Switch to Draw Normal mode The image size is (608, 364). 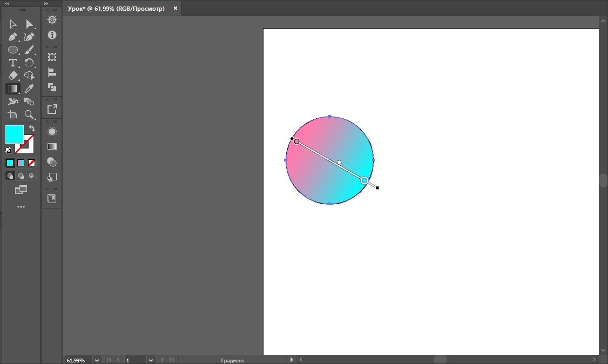pos(10,176)
